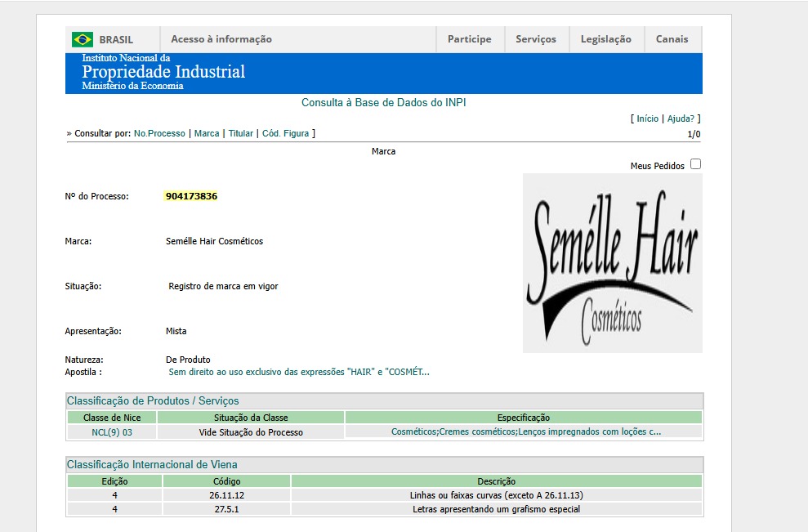Click the Vide Situação do Processo cell
The width and height of the screenshot is (808, 532).
(251, 432)
